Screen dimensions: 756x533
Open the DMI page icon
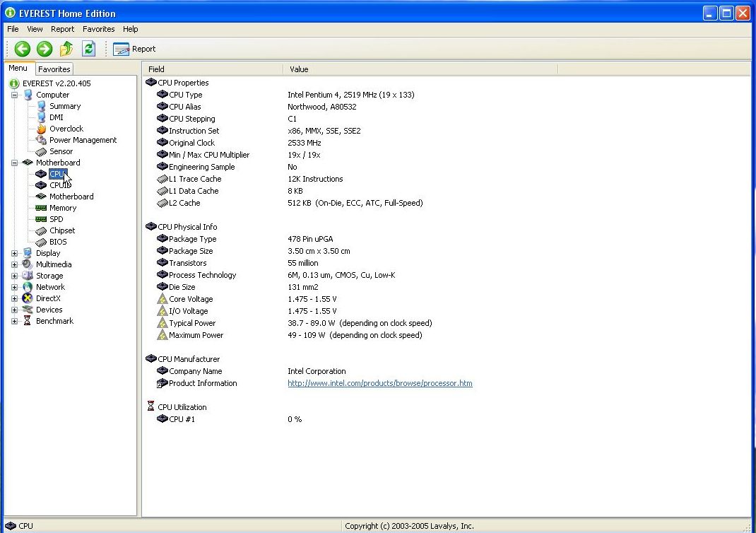42,117
